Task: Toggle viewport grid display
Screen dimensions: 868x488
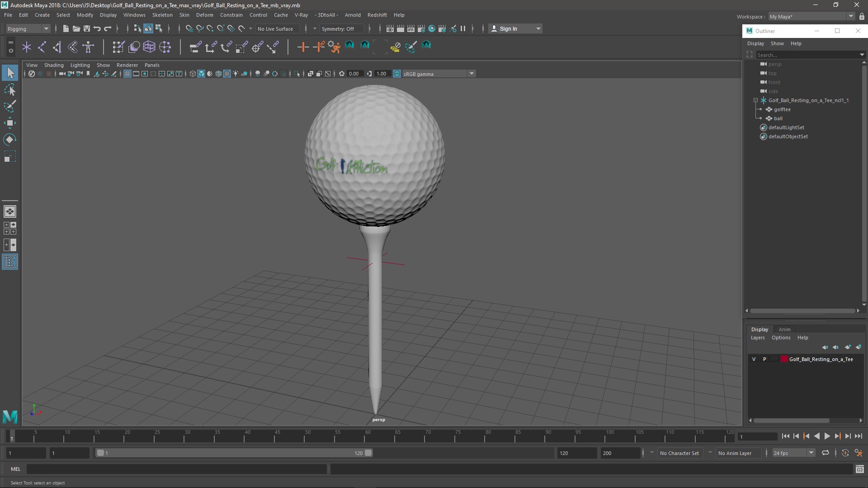Action: 127,74
